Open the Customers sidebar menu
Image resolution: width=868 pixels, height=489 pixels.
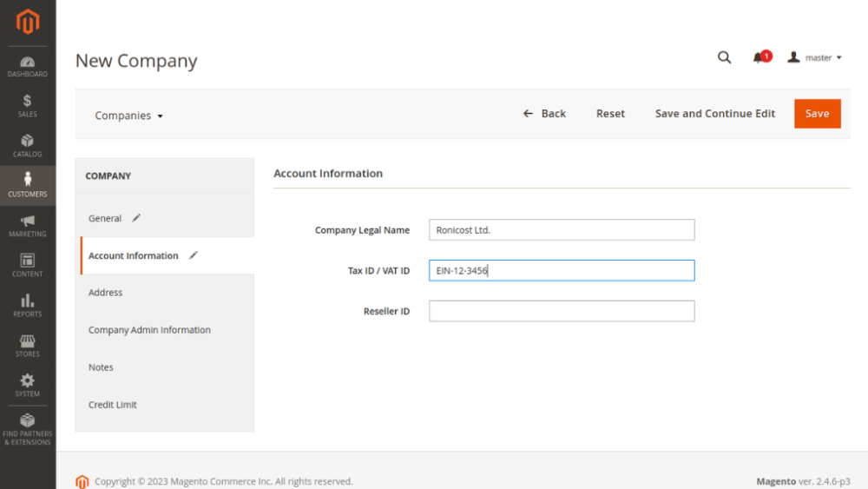28,186
